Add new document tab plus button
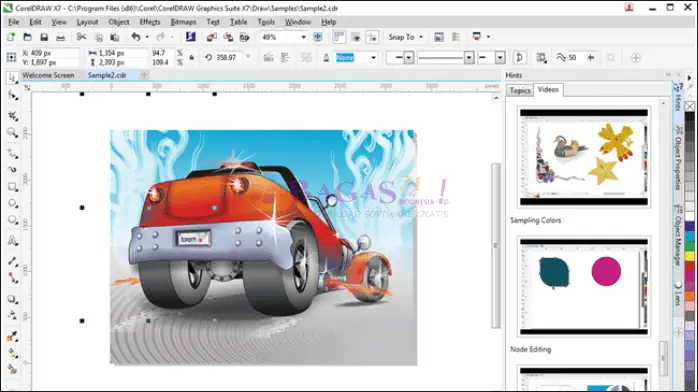The width and height of the screenshot is (698, 392). pos(144,75)
